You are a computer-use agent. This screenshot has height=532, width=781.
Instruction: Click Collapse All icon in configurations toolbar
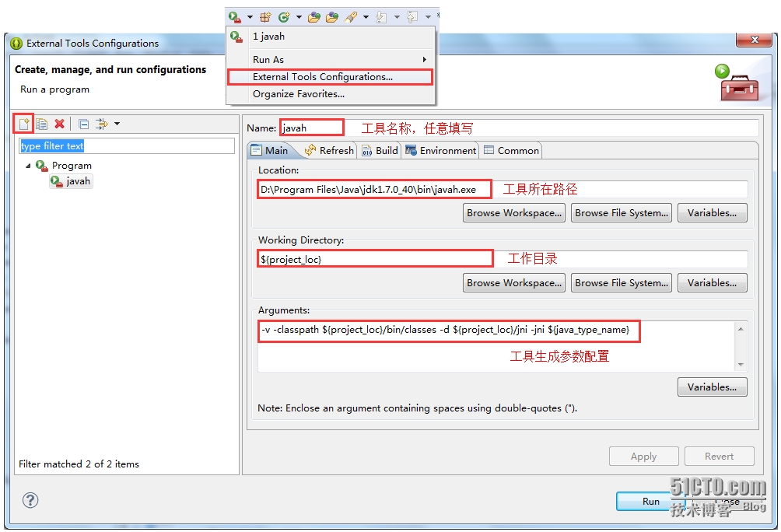(x=84, y=124)
